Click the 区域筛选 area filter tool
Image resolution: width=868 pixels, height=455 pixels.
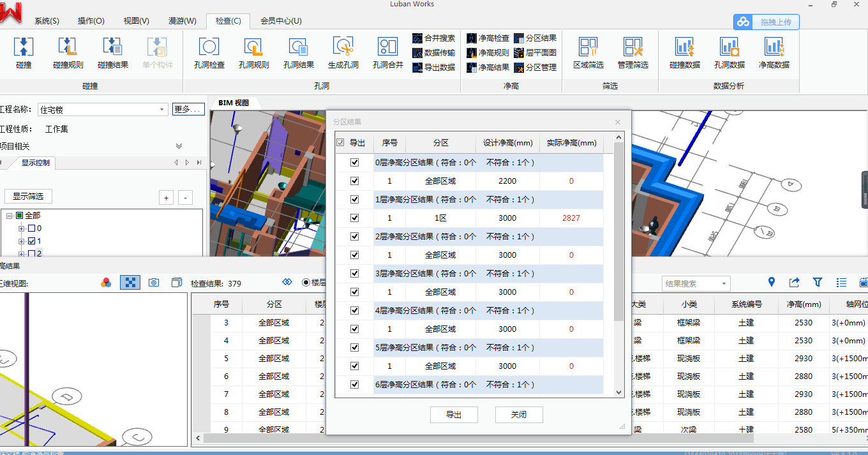point(588,53)
